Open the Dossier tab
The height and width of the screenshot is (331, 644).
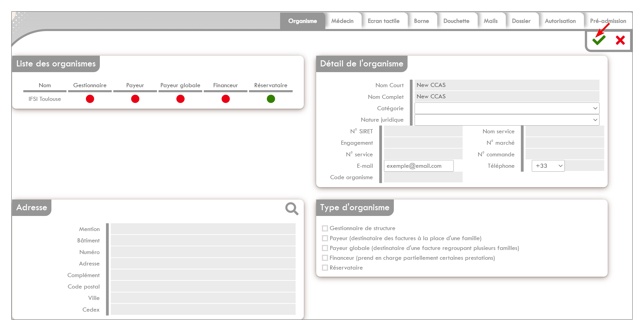click(521, 21)
